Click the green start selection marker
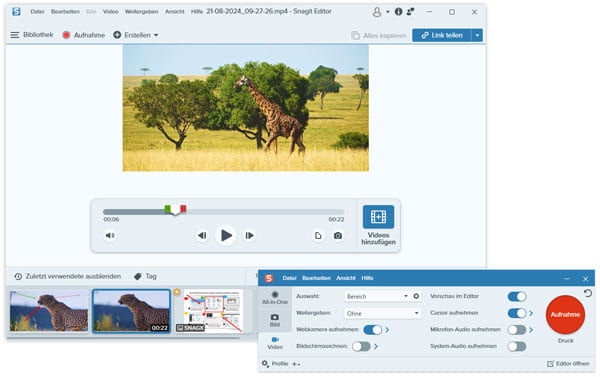600x377 pixels. point(167,209)
